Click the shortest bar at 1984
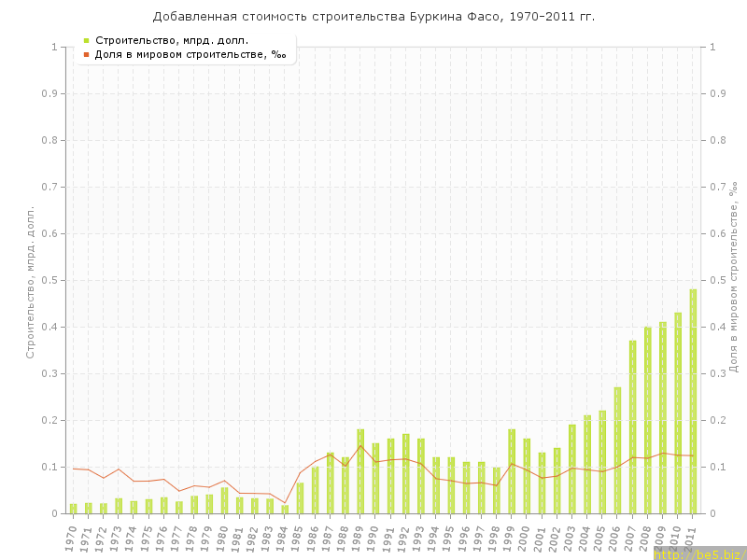 pos(285,510)
